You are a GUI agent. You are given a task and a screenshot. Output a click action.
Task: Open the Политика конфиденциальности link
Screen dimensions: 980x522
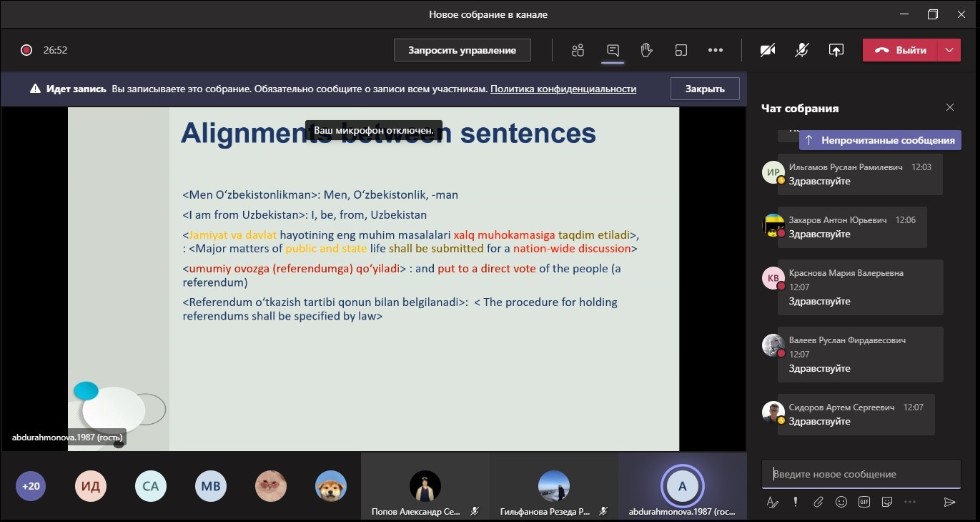point(563,89)
